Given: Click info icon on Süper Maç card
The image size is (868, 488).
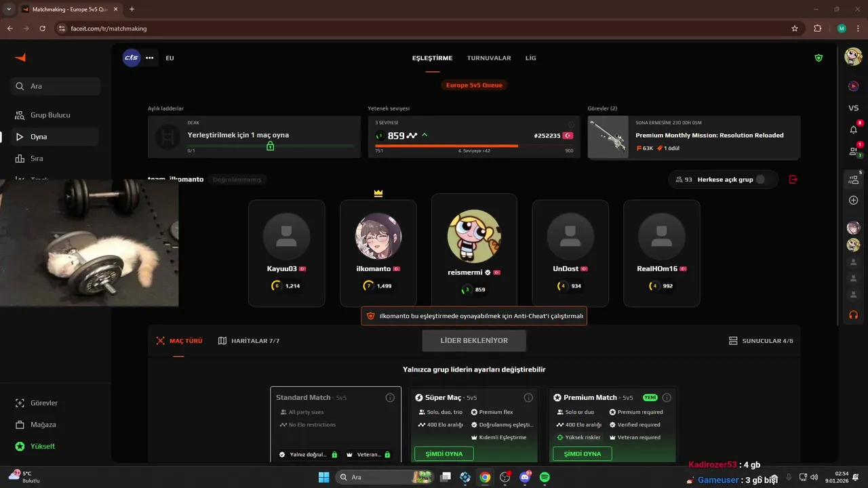Looking at the screenshot, I should (528, 398).
